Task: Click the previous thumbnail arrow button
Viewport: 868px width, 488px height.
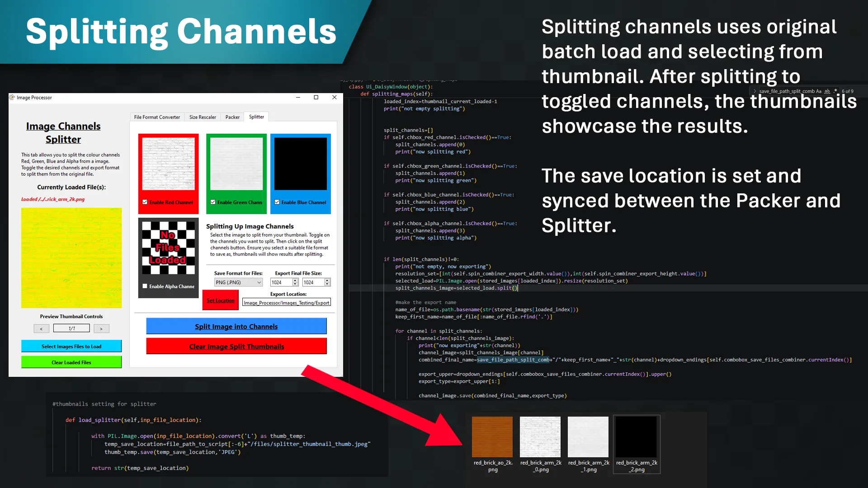Action: (41, 328)
